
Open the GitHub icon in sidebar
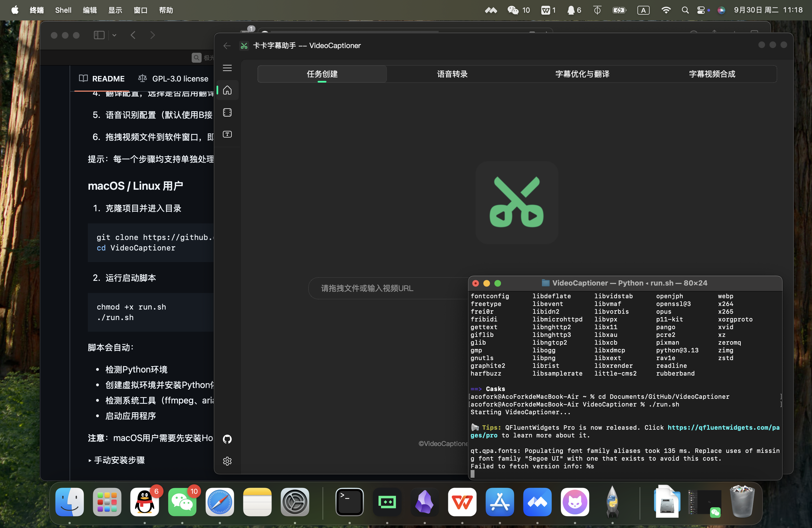tap(227, 439)
